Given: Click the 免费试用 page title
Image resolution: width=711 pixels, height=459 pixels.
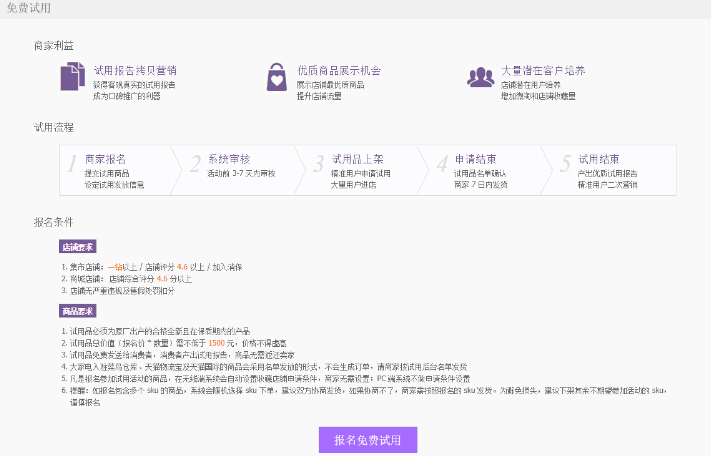Looking at the screenshot, I should [26, 8].
